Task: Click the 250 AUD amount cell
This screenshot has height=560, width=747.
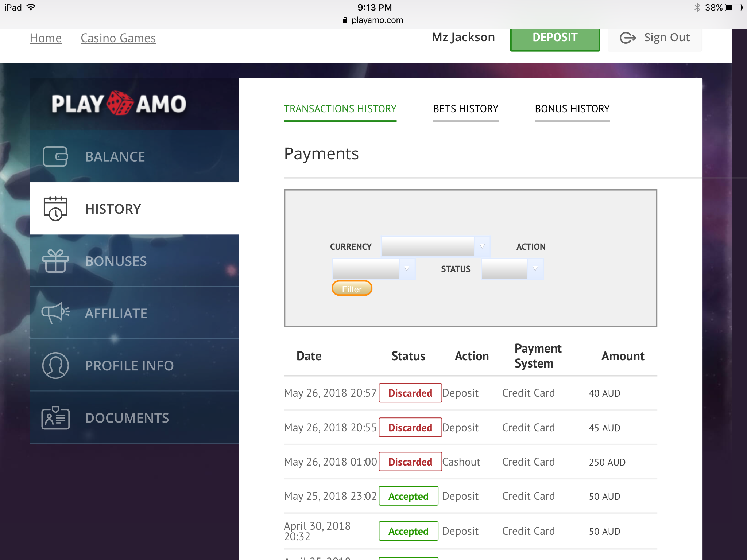Action: point(607,462)
